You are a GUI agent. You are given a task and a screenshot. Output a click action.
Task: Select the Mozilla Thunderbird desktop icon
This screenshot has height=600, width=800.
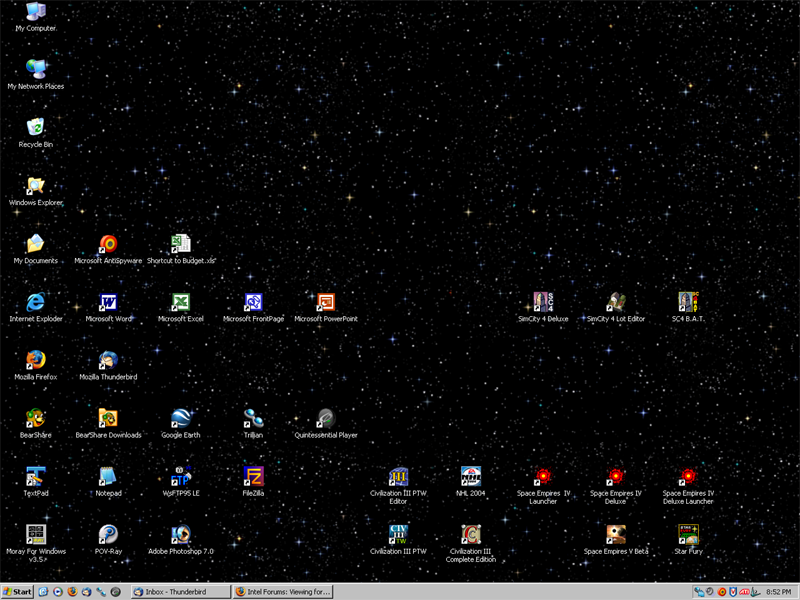pos(108,361)
